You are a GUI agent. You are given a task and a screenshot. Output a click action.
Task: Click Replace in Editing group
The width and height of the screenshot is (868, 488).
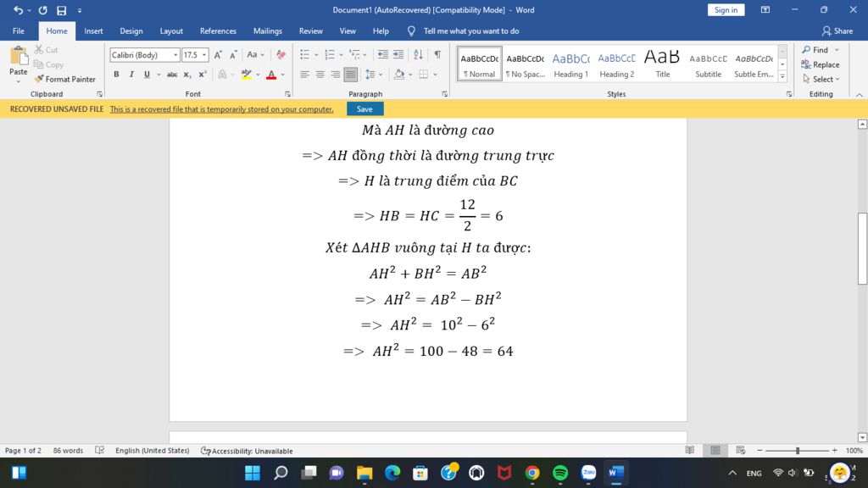coord(821,64)
